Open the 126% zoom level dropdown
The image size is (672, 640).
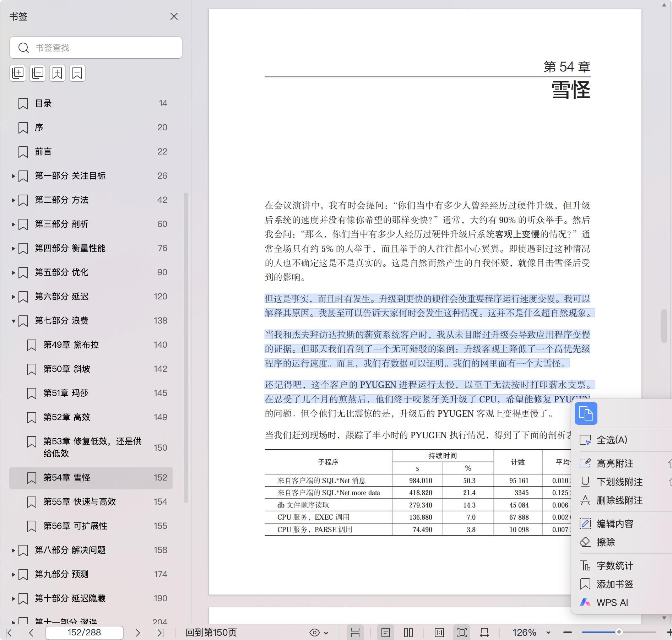548,633
